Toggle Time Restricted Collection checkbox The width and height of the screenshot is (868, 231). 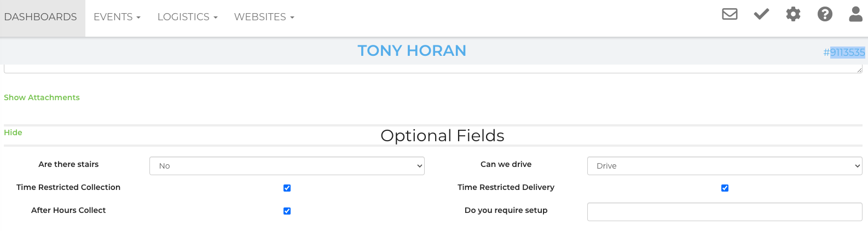(x=287, y=188)
